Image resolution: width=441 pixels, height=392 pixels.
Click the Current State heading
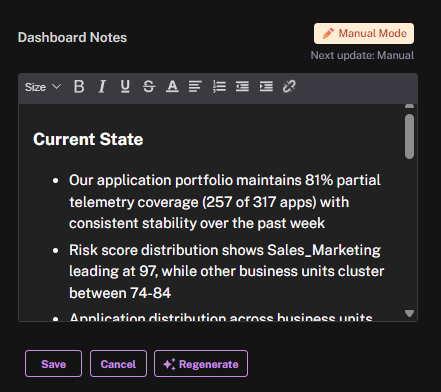[88, 139]
